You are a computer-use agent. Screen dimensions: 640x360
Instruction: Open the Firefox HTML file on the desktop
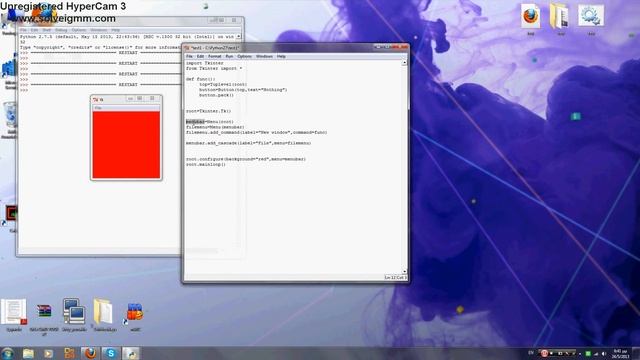(x=531, y=16)
